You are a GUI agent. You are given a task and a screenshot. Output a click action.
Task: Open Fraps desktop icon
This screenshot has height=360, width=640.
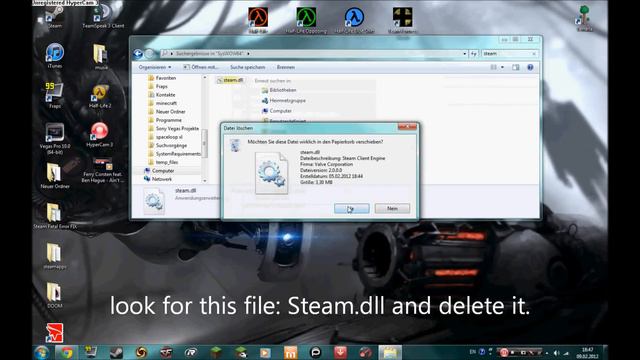point(55,96)
